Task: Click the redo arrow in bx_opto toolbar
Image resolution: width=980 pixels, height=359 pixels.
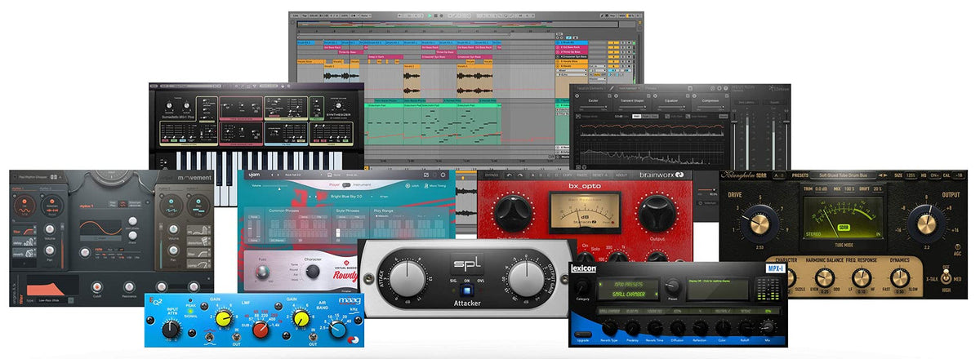Action: click(x=522, y=175)
